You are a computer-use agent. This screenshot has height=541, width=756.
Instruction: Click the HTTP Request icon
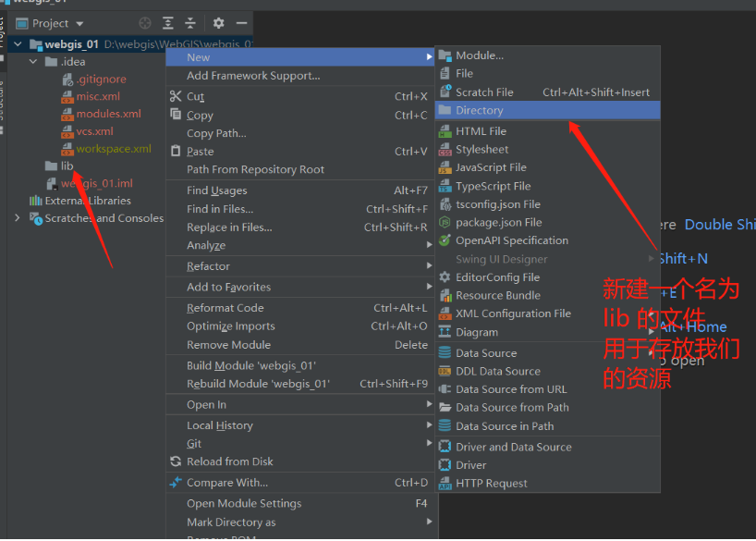[x=445, y=483]
